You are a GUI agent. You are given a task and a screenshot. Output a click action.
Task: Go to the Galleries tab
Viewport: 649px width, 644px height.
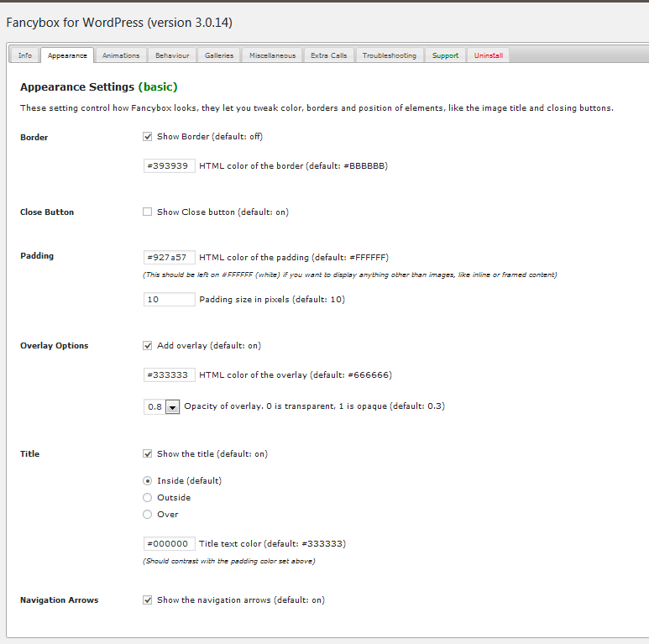point(219,55)
